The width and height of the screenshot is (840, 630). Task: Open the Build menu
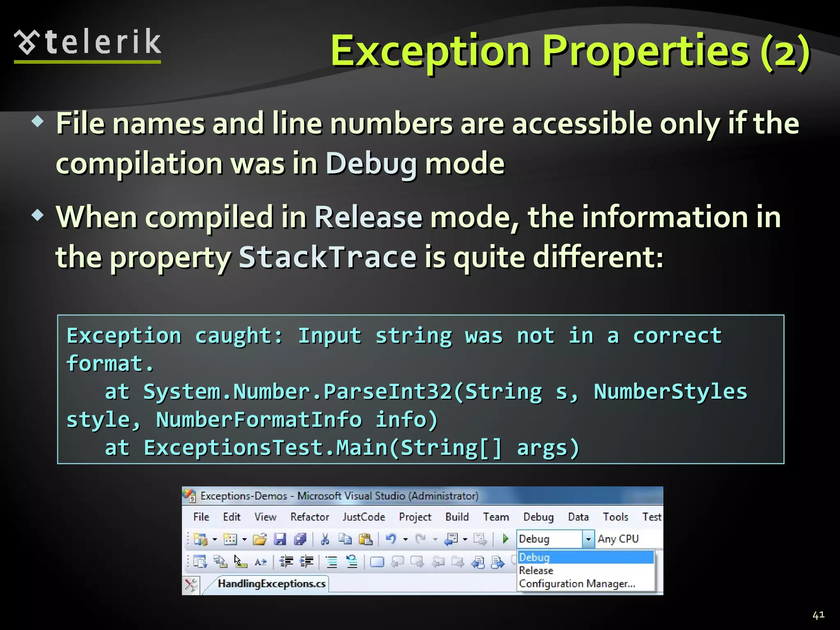457,517
